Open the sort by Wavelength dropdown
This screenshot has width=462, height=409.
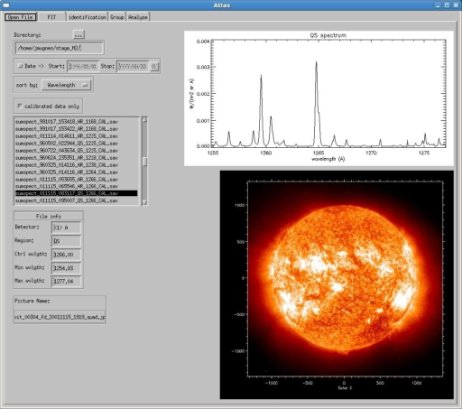(x=66, y=85)
